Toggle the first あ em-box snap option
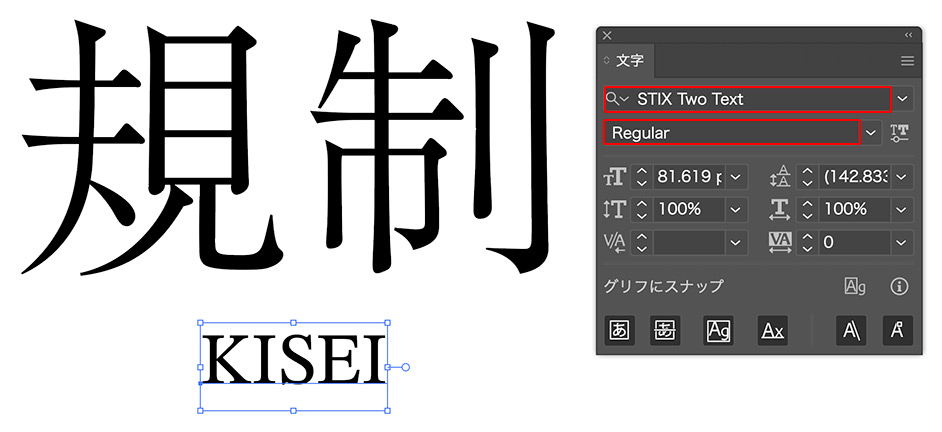Image resolution: width=942 pixels, height=432 pixels. tap(619, 331)
